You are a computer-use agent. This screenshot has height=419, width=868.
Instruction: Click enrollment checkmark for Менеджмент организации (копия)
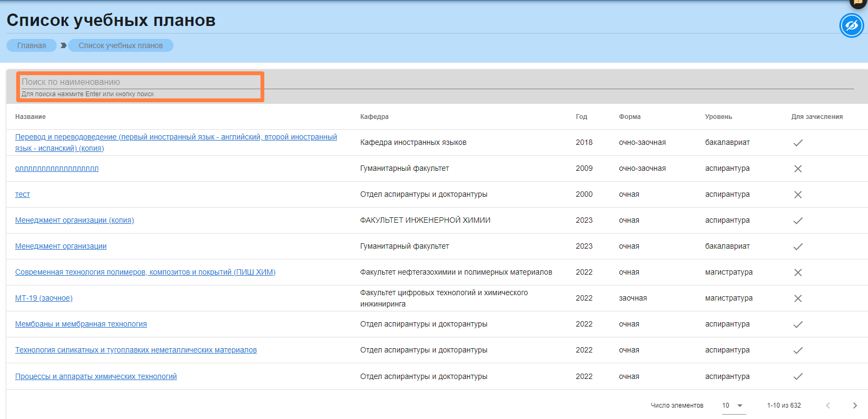798,221
